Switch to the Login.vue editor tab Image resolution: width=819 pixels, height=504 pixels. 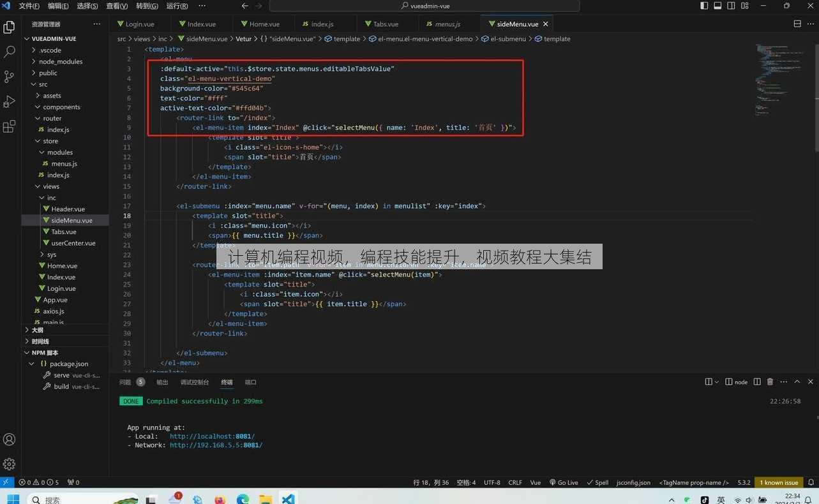[x=140, y=24]
